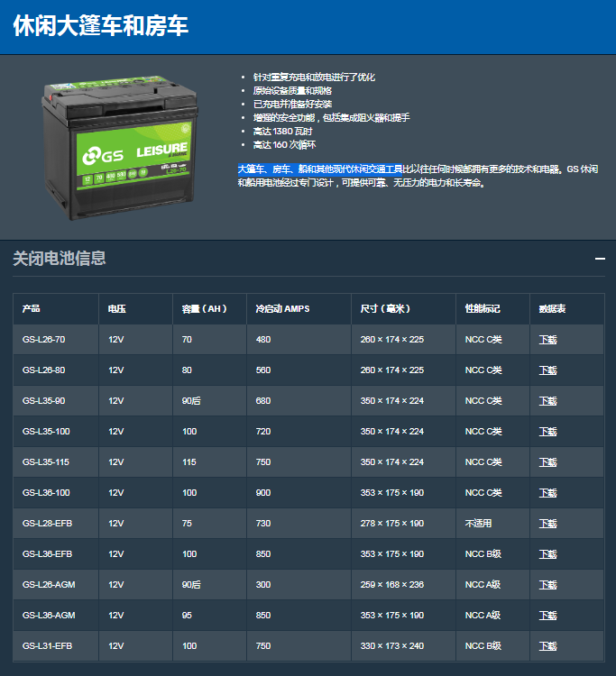This screenshot has width=616, height=676.
Task: Click bullet 针对重复充电和放电进行了优化
Action: click(314, 78)
